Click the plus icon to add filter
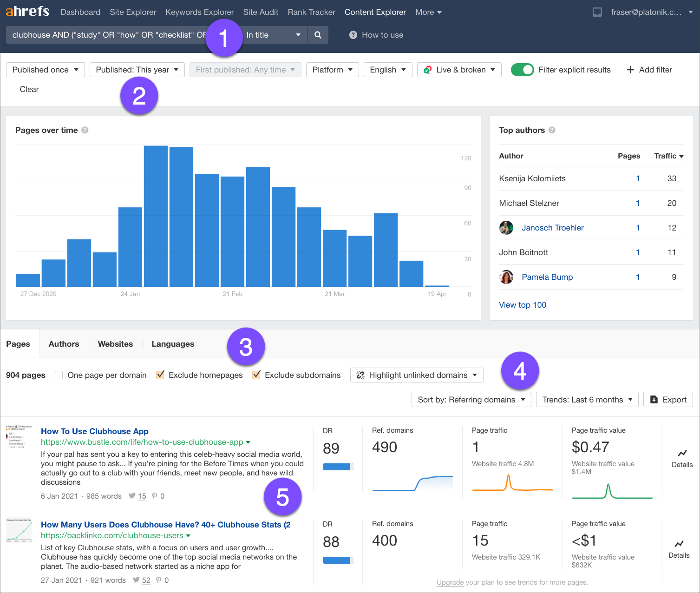Image resolution: width=700 pixels, height=593 pixels. click(x=630, y=70)
